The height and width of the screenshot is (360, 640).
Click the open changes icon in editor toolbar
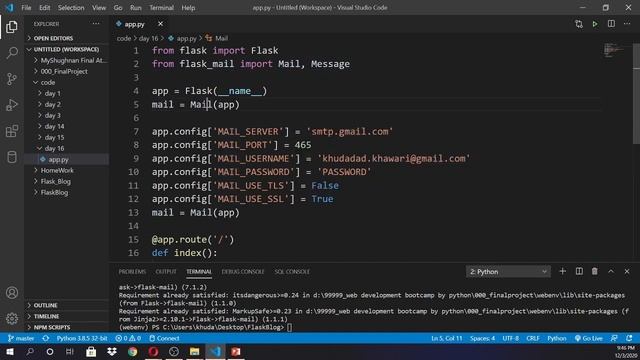coord(579,24)
